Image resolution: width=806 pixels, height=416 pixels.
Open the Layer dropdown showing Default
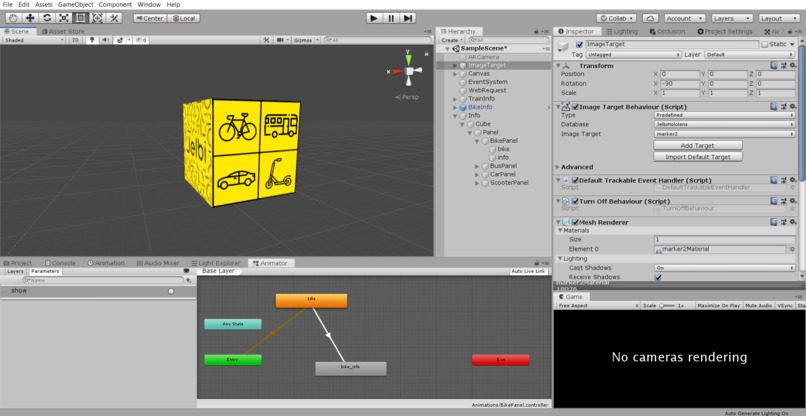click(750, 55)
